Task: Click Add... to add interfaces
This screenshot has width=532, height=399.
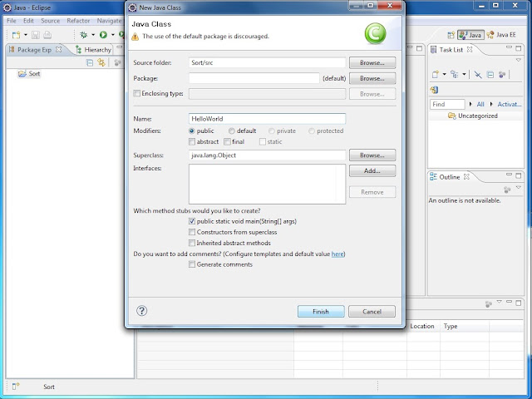Action: coord(372,171)
